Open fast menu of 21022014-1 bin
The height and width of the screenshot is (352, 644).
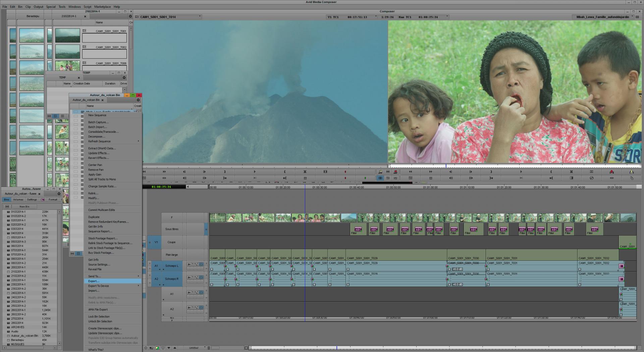(130, 16)
